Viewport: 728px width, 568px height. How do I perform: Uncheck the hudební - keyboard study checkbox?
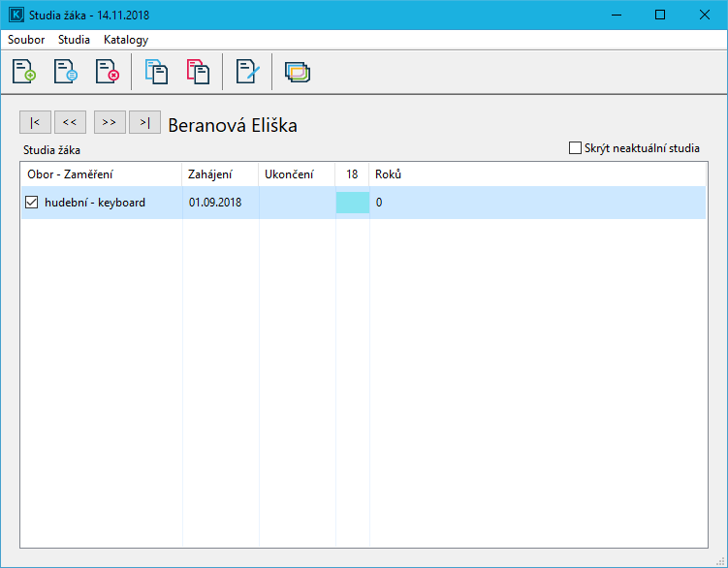click(x=32, y=203)
